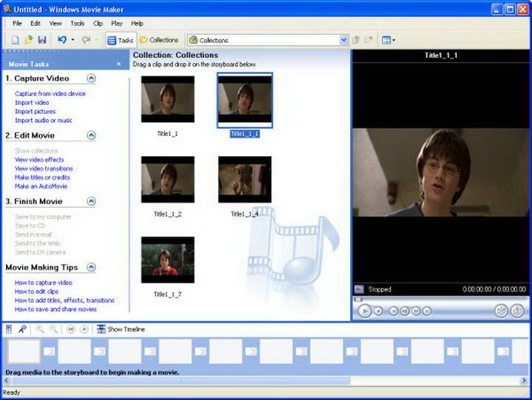Click the storyboard scroll right arrow

(x=524, y=381)
